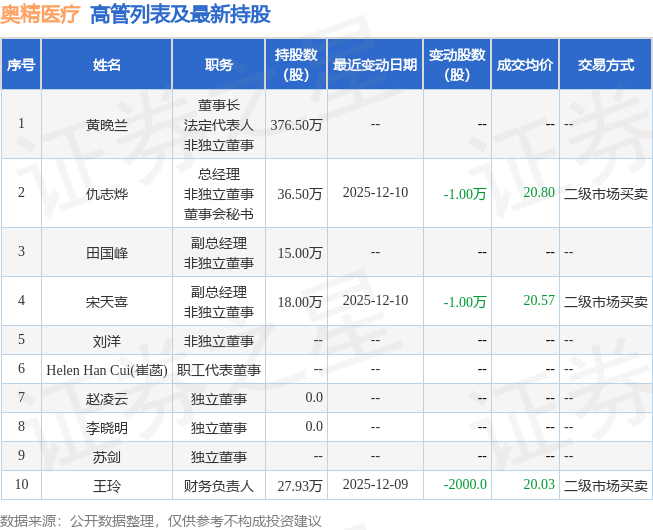Image resolution: width=653 pixels, height=530 pixels.
Task: Select the 成交均价 column header
Action: (x=525, y=65)
